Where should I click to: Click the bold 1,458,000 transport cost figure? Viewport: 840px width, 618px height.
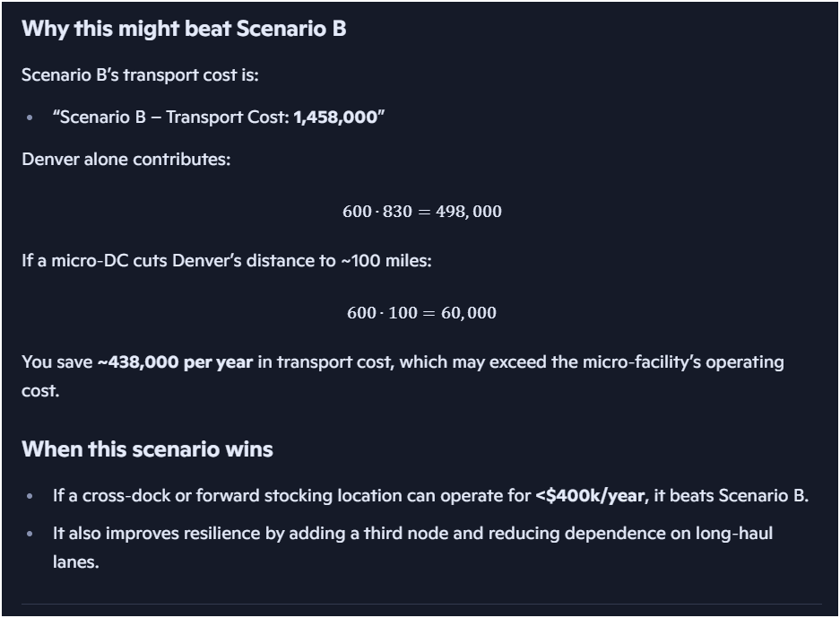[335, 118]
